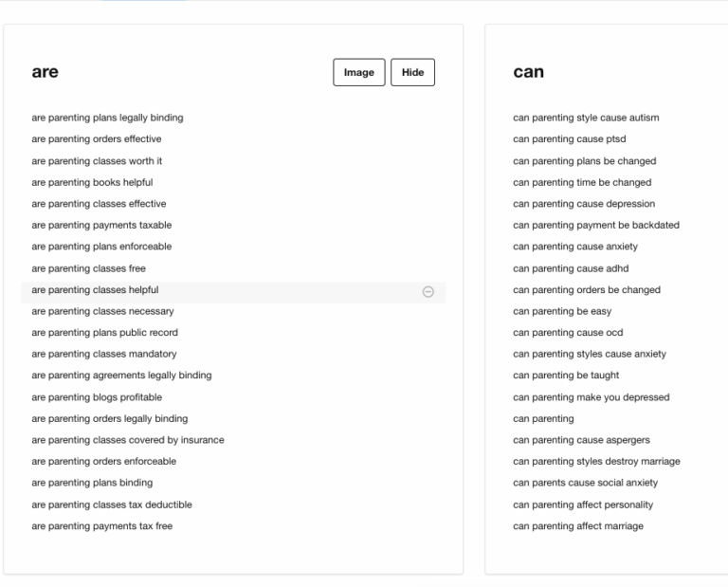Viewport: 728px width, 587px height.
Task: Click 'are parenting books helpful' result
Action: 92,183
